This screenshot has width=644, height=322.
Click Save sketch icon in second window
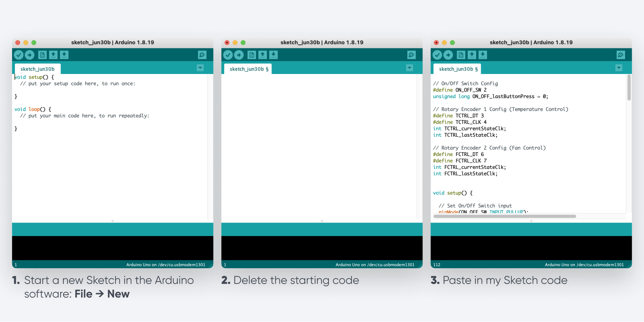[x=274, y=55]
